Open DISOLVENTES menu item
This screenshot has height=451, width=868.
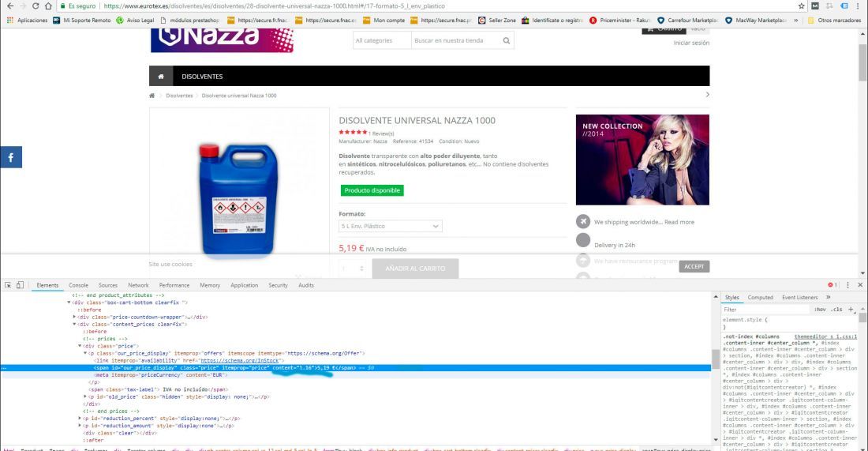(202, 77)
